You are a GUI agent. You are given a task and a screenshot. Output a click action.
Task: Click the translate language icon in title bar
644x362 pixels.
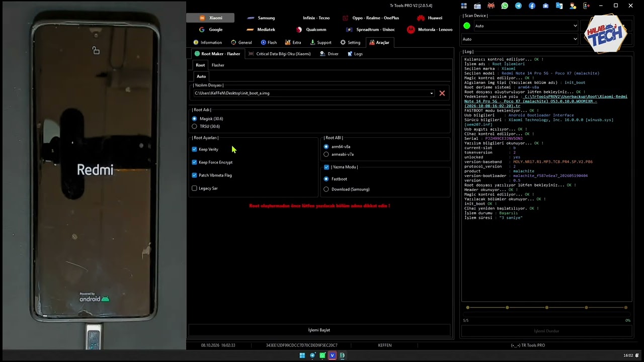[x=559, y=6]
